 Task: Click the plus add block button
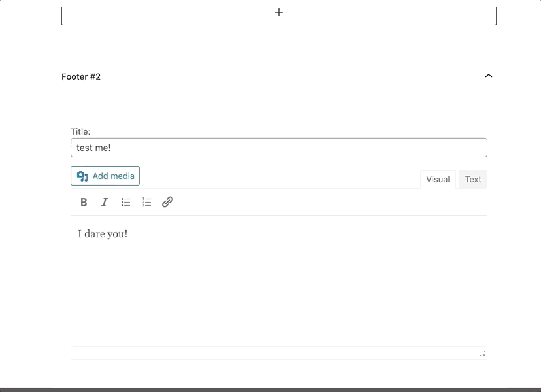tap(279, 13)
